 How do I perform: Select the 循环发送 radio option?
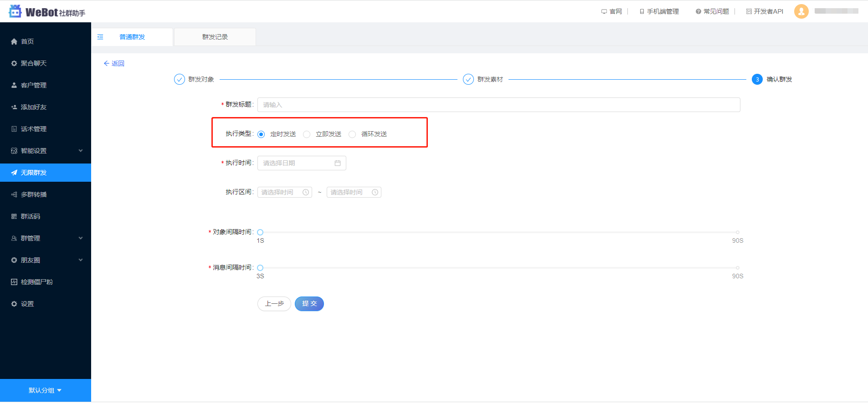click(352, 134)
